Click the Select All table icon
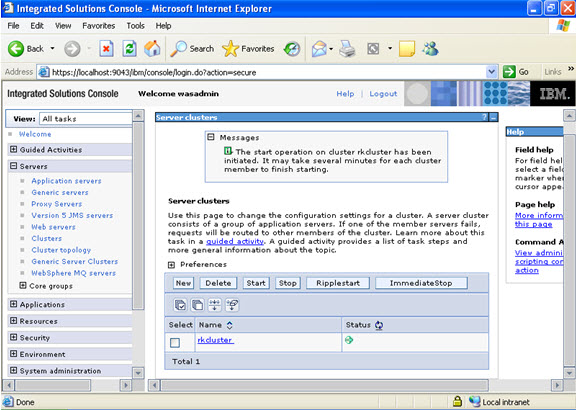The image size is (576, 410). click(x=180, y=305)
